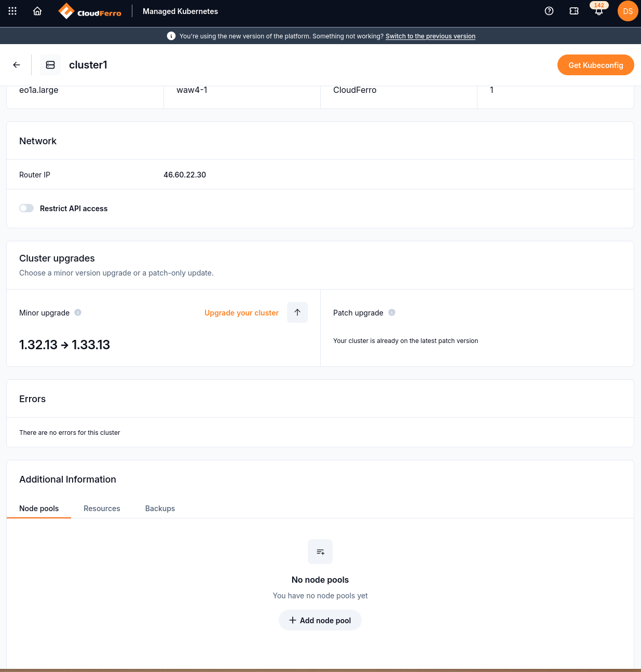Click the version text 1.32.13 → 1.33.13

click(x=64, y=345)
